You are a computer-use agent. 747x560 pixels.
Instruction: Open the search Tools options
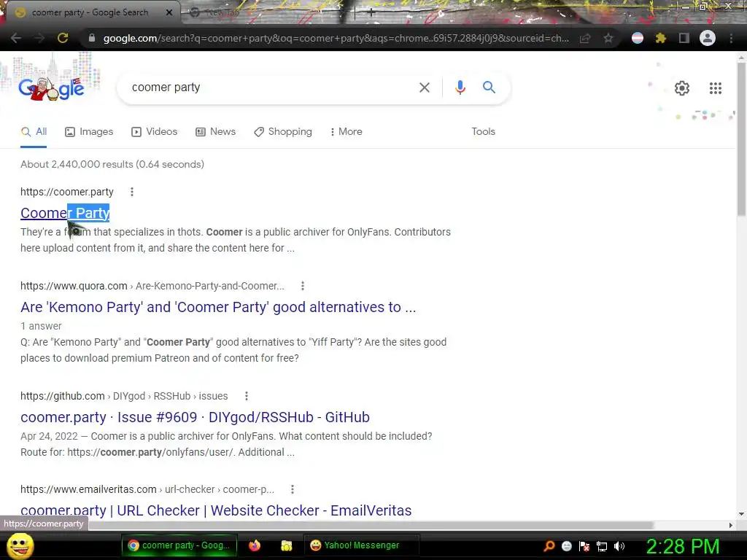(483, 131)
